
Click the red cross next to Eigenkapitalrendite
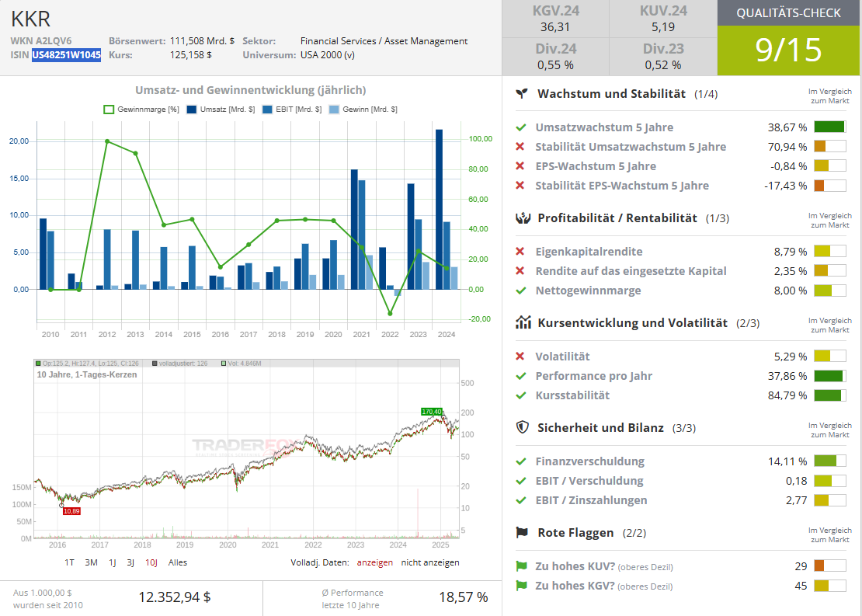pos(520,252)
